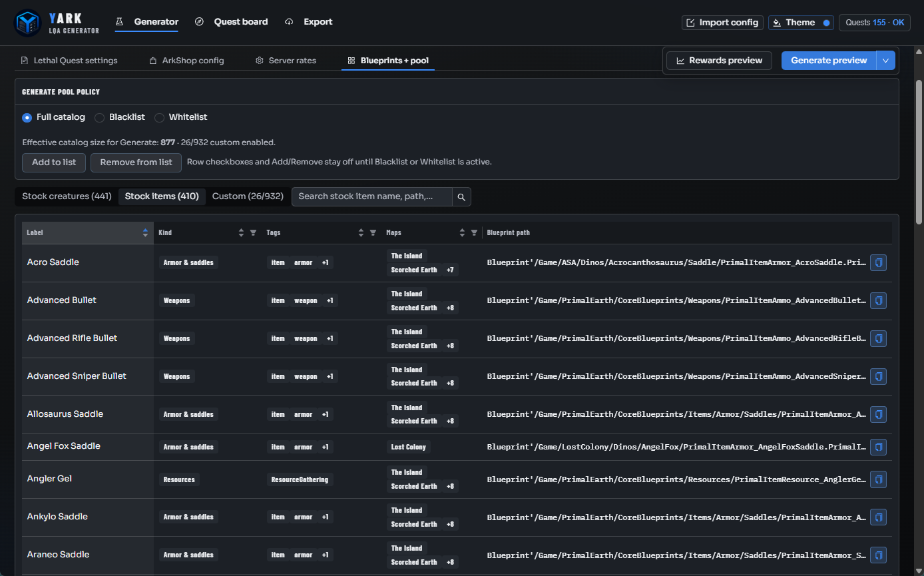Toggle the Kind column sort arrows

coord(241,233)
